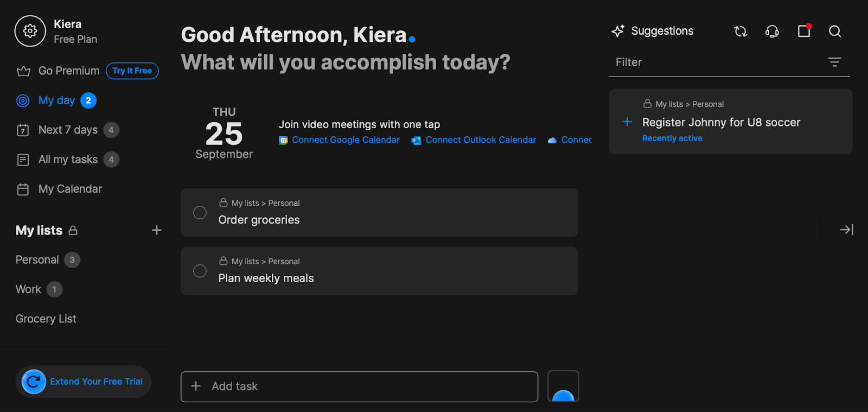The width and height of the screenshot is (868, 412).
Task: Click the sync refresh icon
Action: click(741, 31)
